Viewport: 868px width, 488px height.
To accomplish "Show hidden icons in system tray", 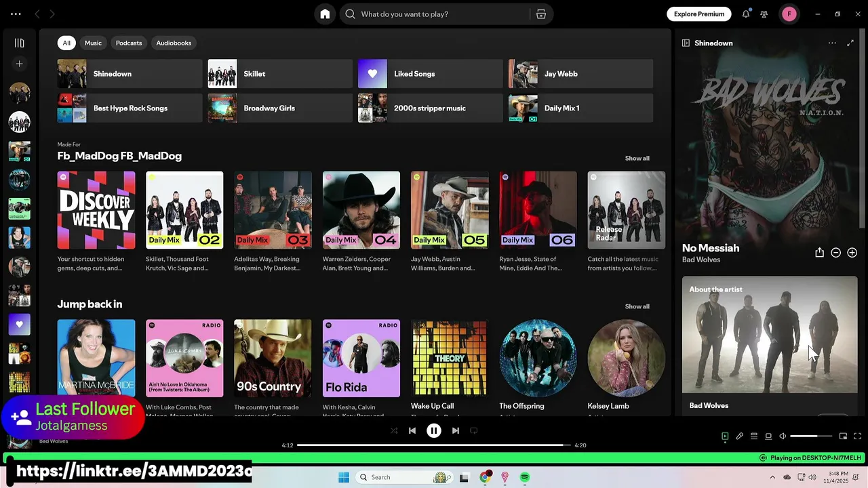I will pos(772,477).
